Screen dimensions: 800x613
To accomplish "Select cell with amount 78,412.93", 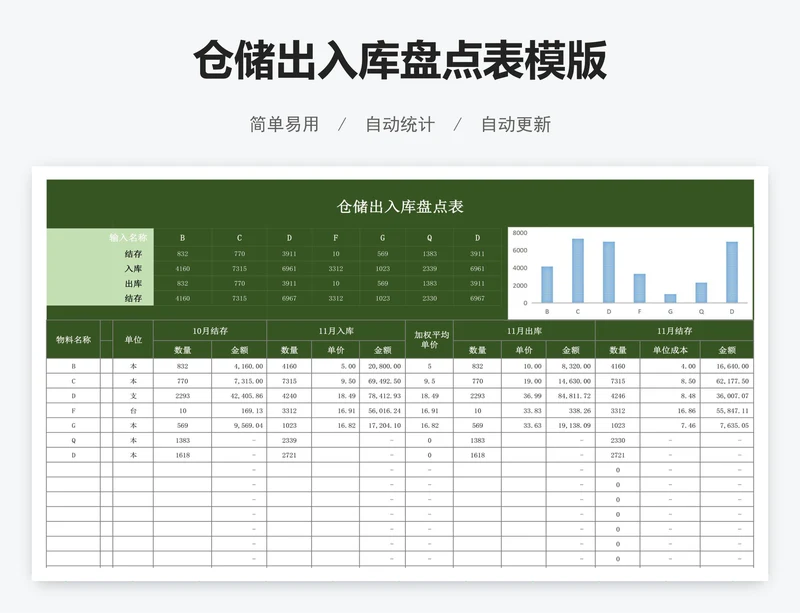I will (383, 396).
